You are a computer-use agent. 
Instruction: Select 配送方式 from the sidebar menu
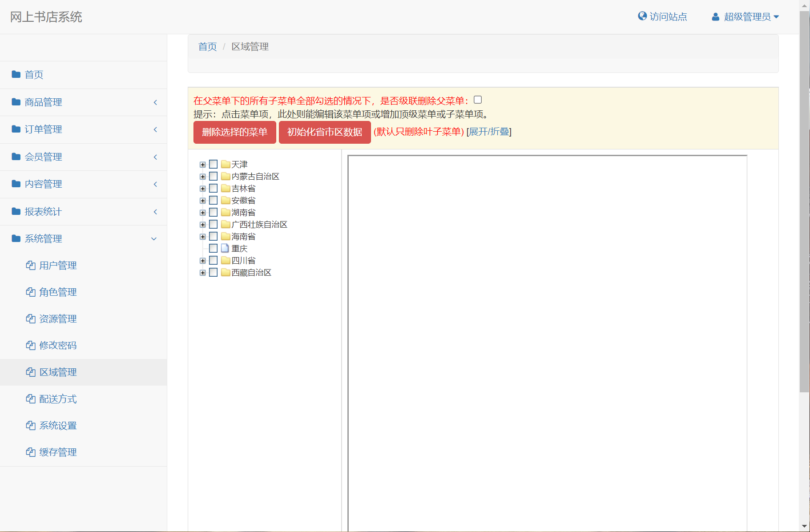click(58, 399)
